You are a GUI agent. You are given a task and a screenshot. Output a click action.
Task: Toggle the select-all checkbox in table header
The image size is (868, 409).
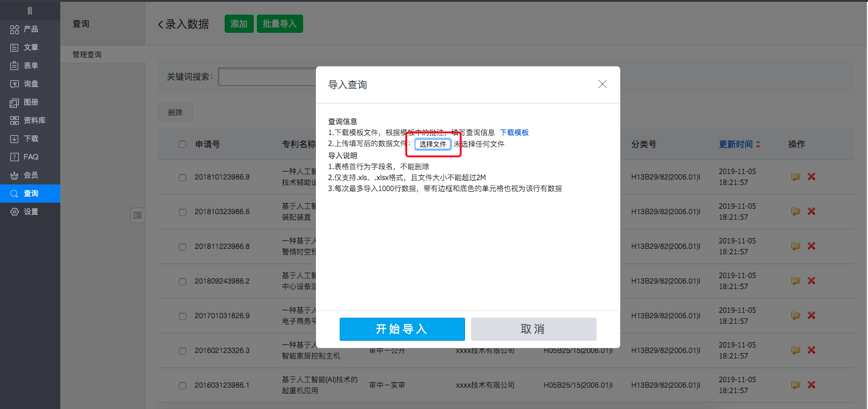pyautogui.click(x=183, y=144)
